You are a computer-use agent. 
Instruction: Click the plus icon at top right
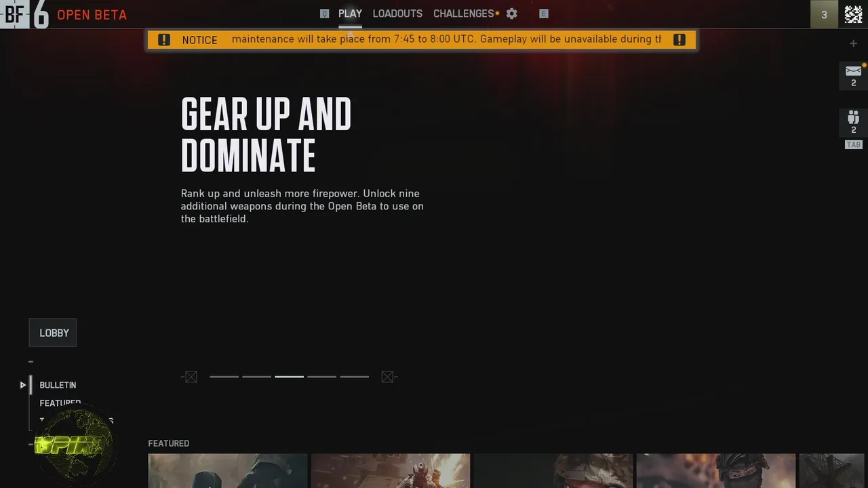(853, 43)
